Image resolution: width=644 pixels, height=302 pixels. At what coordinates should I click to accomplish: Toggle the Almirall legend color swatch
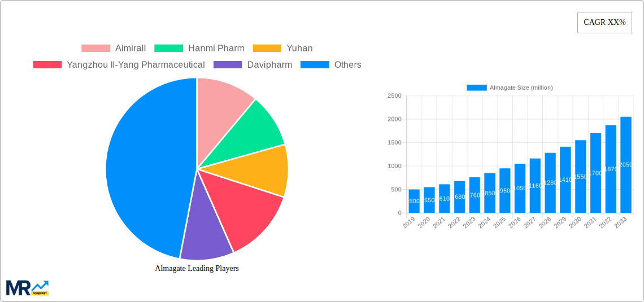click(x=95, y=49)
